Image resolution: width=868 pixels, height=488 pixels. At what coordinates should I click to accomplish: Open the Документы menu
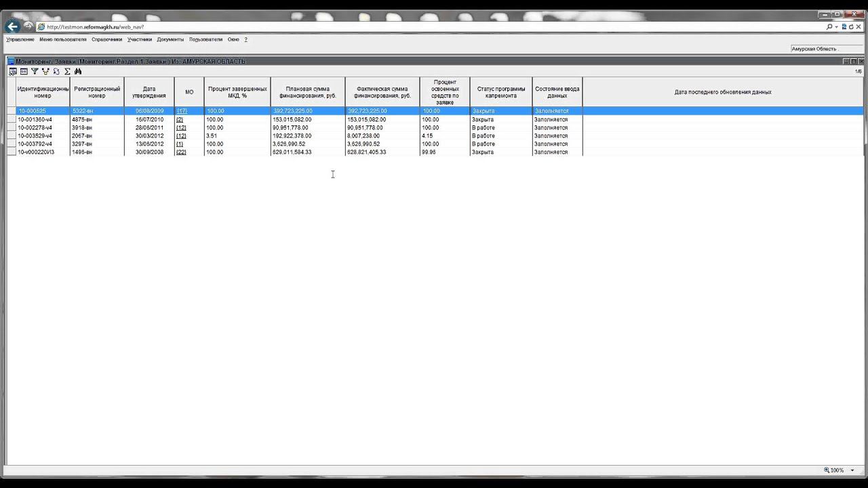pos(170,39)
